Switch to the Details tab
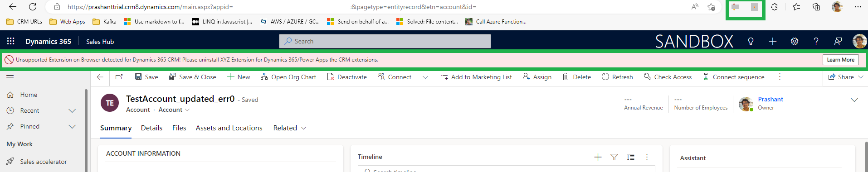The width and height of the screenshot is (868, 172). click(151, 128)
